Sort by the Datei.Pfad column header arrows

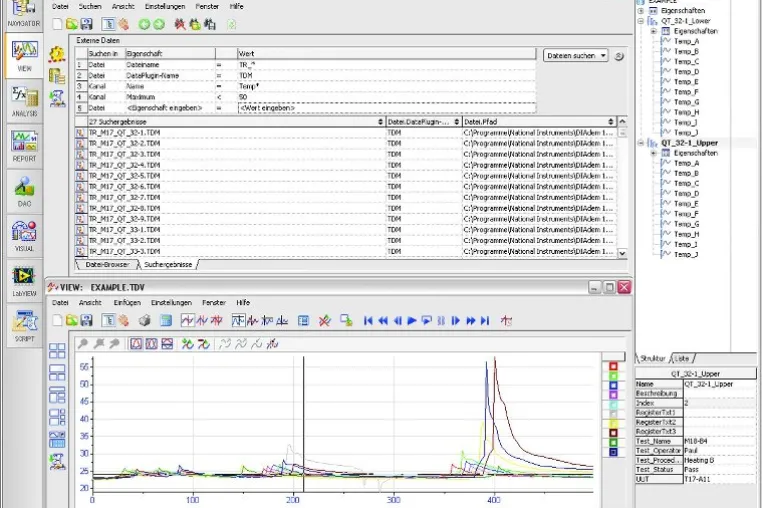[x=611, y=122]
